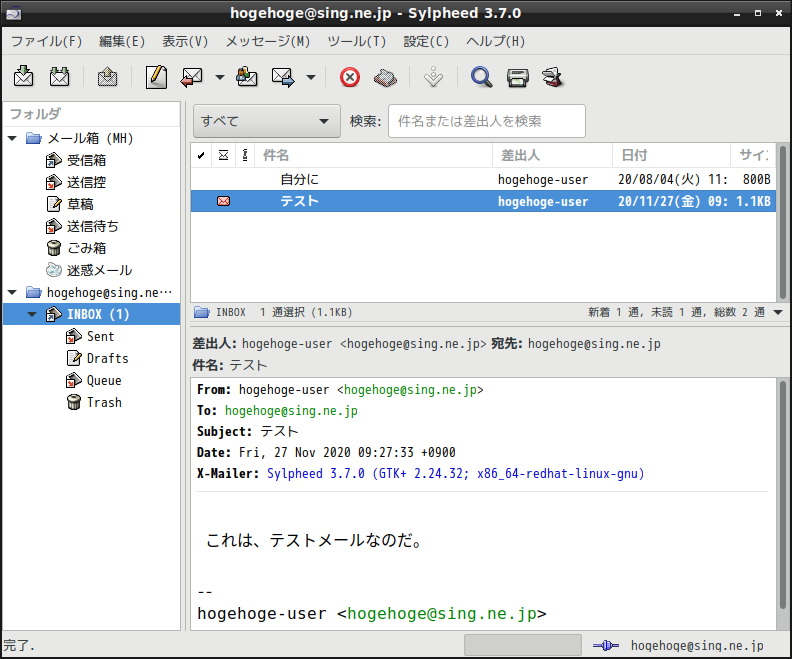The width and height of the screenshot is (792, 659).
Task: Open the Reply options dropdown arrow
Action: (220, 77)
